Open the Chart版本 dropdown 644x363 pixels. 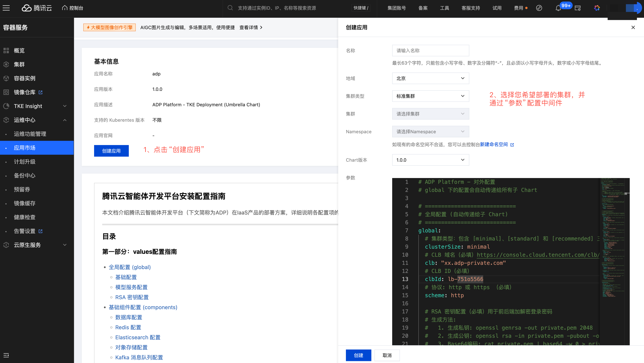[430, 160]
